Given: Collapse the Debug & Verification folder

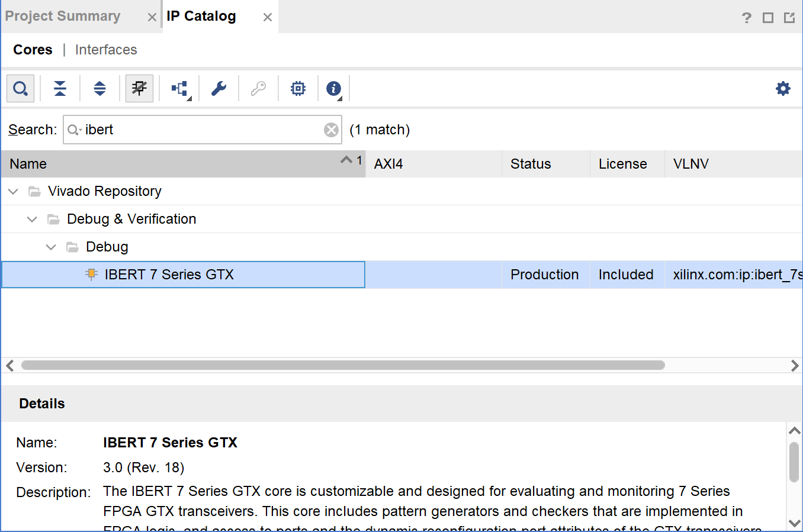Looking at the screenshot, I should [32, 220].
